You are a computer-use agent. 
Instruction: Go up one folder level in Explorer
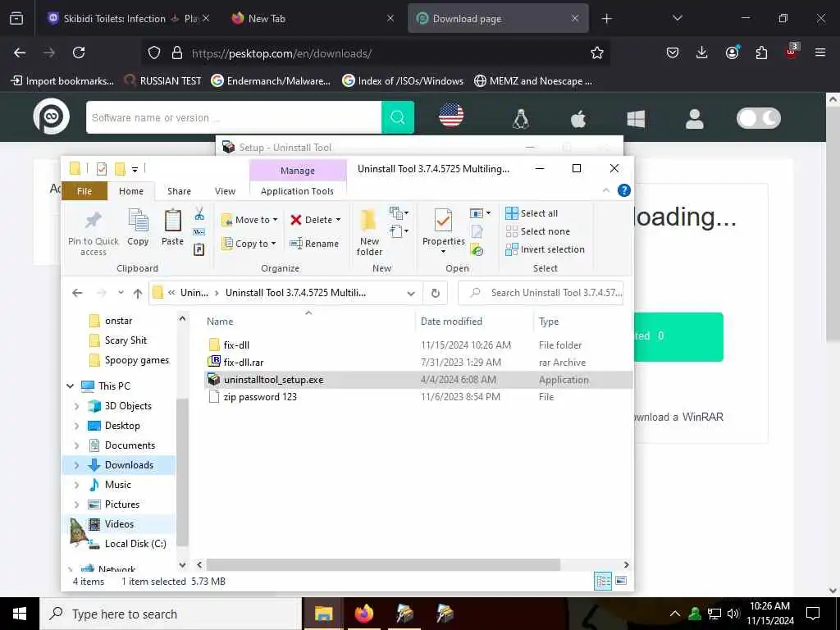coord(138,293)
